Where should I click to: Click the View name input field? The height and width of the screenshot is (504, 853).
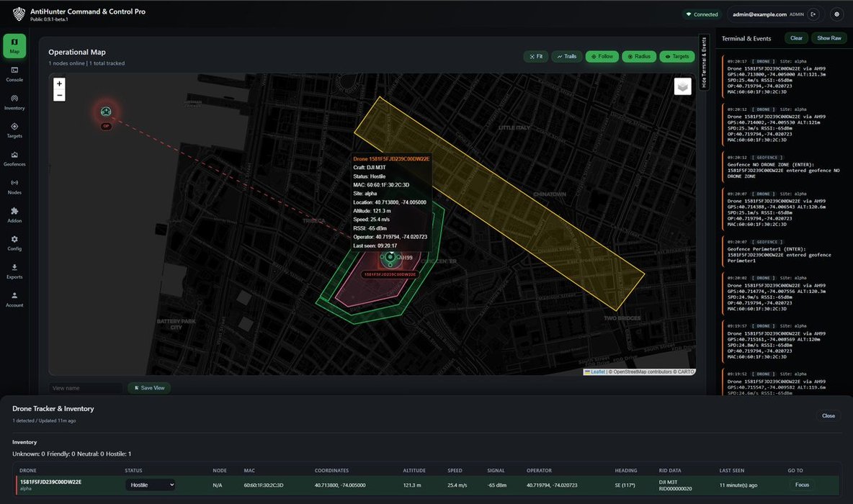tap(86, 388)
